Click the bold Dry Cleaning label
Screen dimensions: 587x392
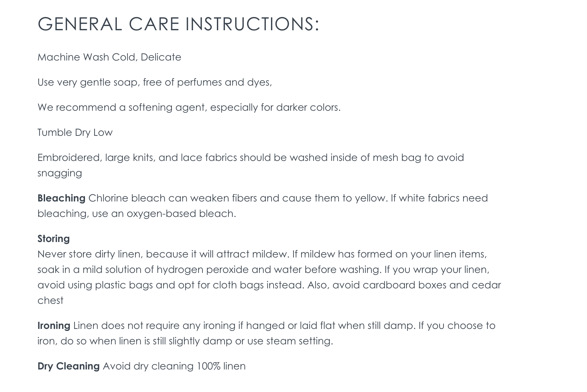pyautogui.click(x=68, y=366)
